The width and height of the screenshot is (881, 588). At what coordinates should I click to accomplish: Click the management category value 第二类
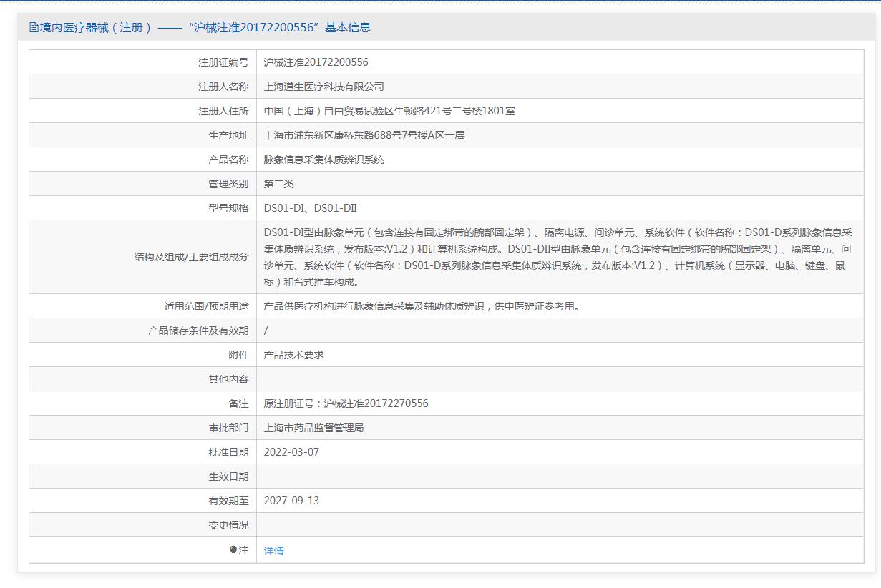278,184
